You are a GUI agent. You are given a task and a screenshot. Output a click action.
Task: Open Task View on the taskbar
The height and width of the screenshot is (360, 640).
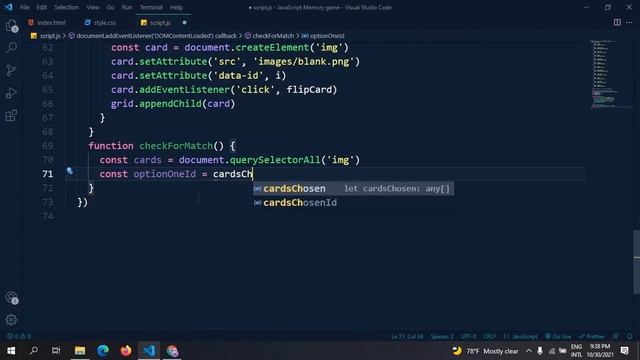(x=56, y=351)
